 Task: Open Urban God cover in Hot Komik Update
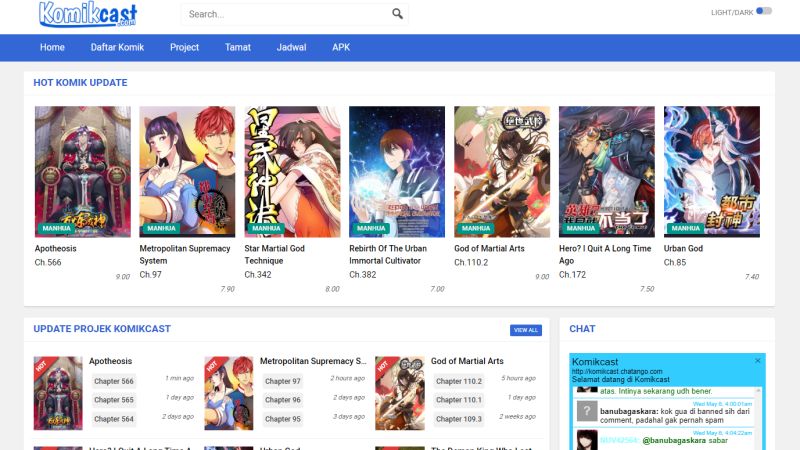pyautogui.click(x=712, y=171)
